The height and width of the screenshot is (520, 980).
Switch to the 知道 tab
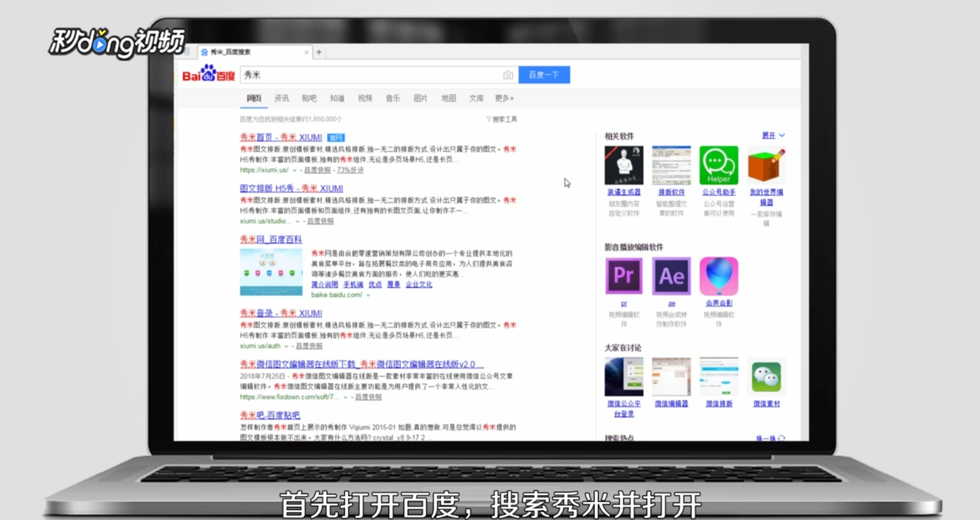[337, 98]
